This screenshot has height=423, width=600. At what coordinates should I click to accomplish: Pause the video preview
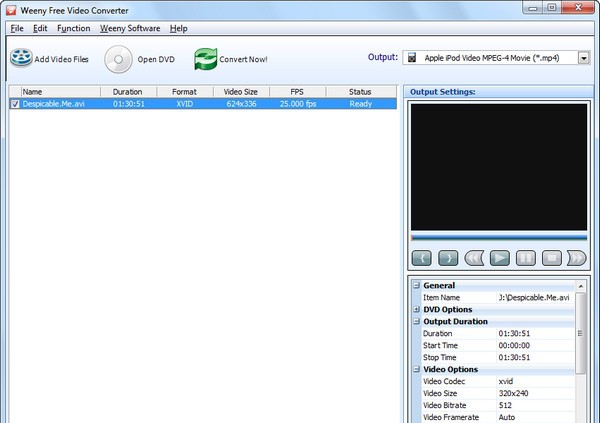pyautogui.click(x=526, y=258)
